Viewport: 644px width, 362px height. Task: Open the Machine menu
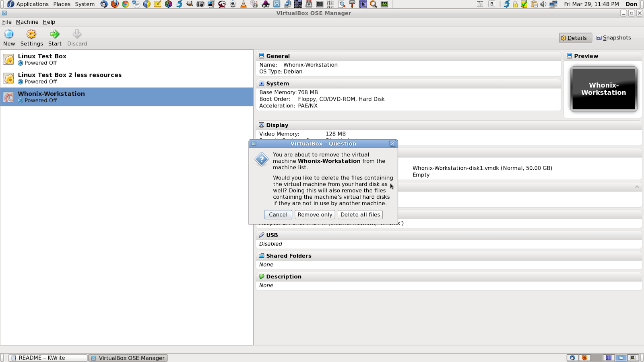point(27,22)
